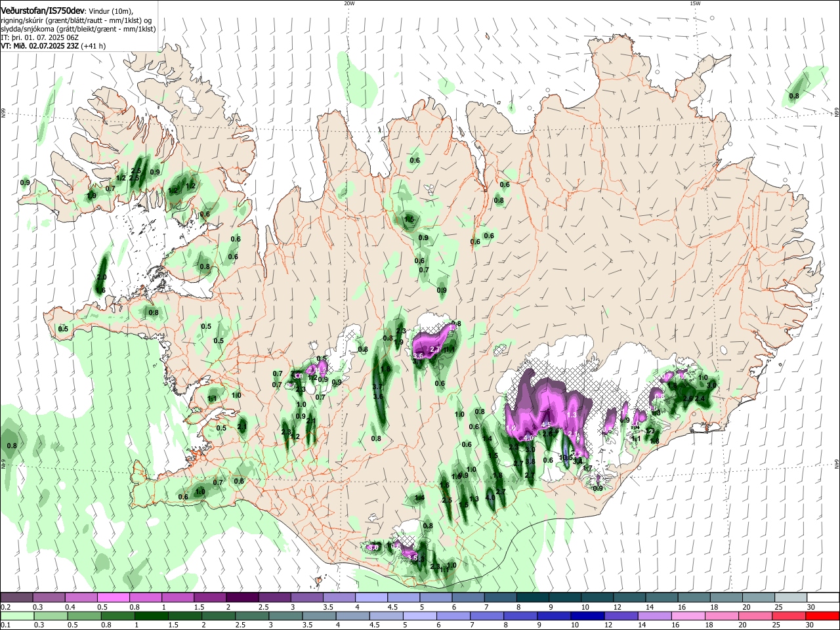840x630 pixels.
Task: Click the '4.5' precipitation value on Vatnajökull's purple area
Action: [546, 425]
